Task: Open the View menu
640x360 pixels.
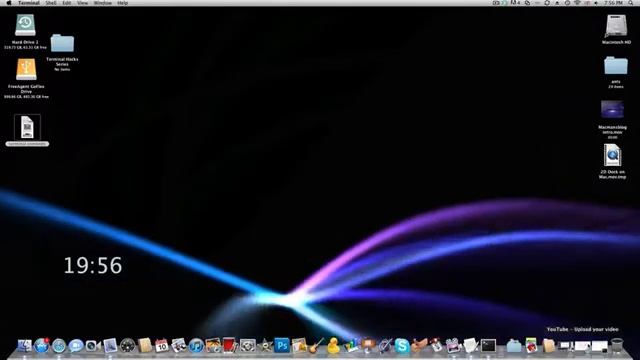Action: pos(82,3)
